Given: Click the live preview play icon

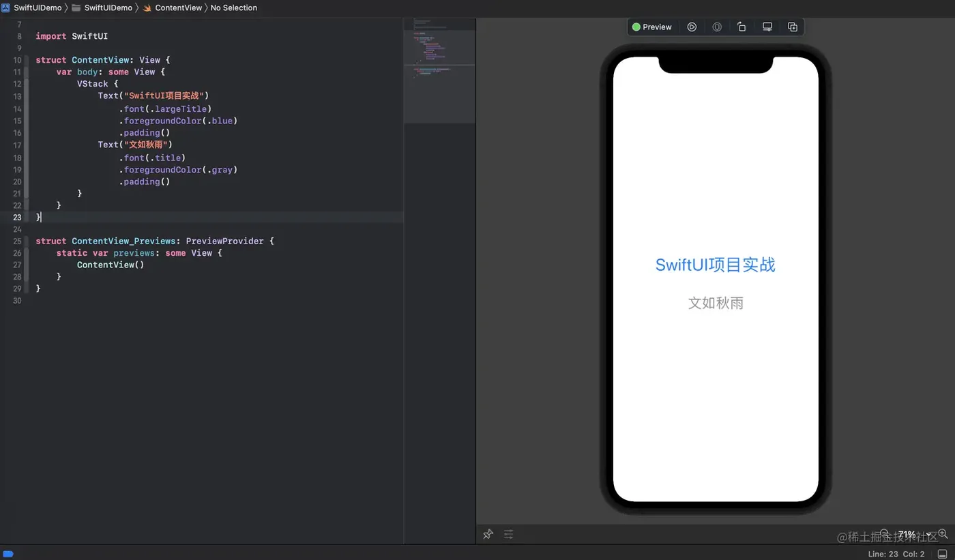Looking at the screenshot, I should [692, 27].
